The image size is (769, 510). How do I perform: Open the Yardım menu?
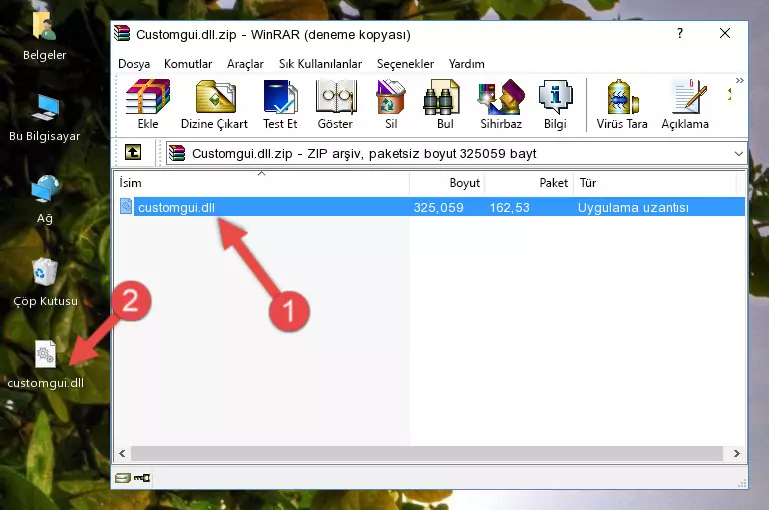[x=466, y=64]
